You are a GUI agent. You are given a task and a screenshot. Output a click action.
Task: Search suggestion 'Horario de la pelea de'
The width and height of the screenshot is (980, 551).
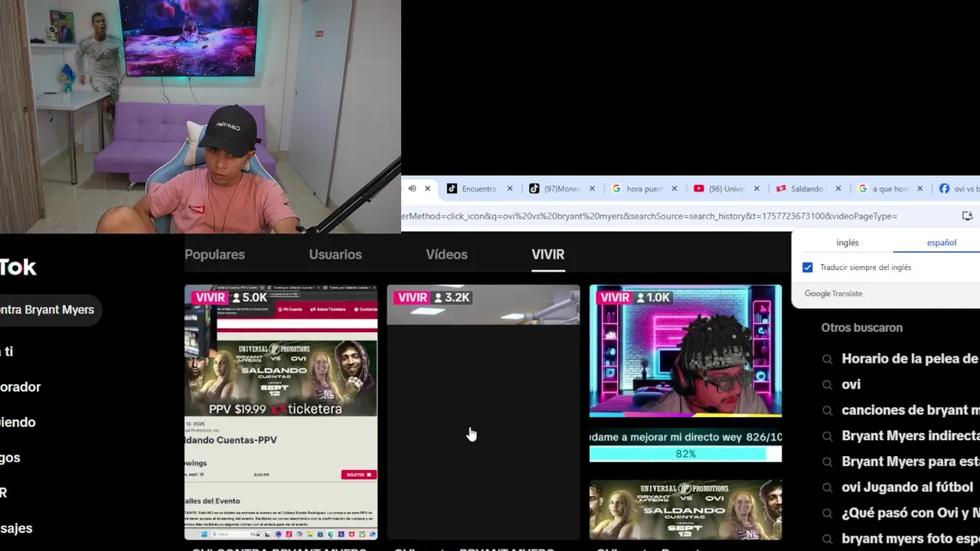coord(910,358)
